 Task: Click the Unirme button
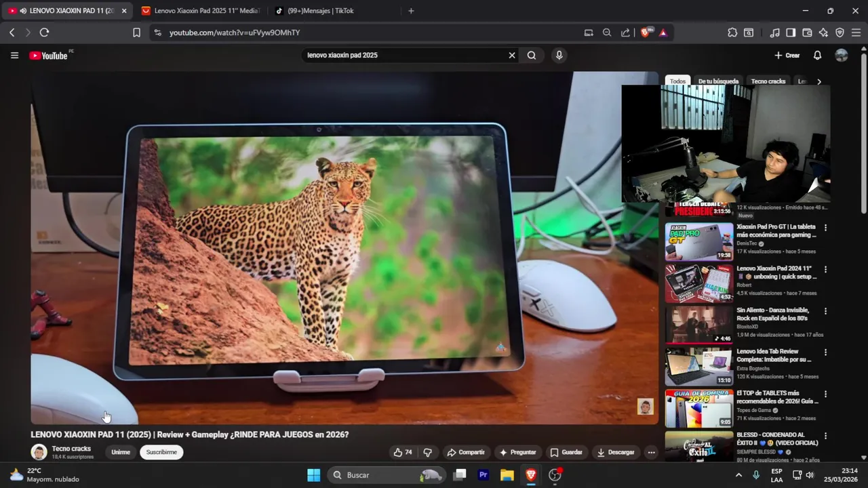pyautogui.click(x=121, y=452)
